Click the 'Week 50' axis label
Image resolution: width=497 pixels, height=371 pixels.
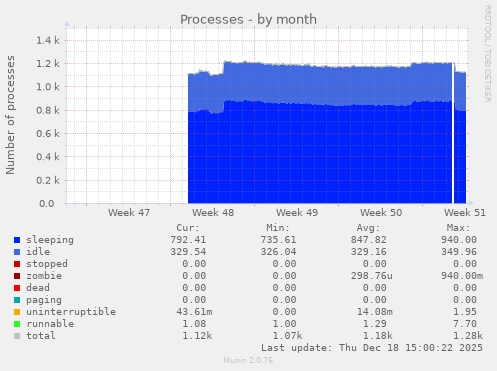point(381,213)
